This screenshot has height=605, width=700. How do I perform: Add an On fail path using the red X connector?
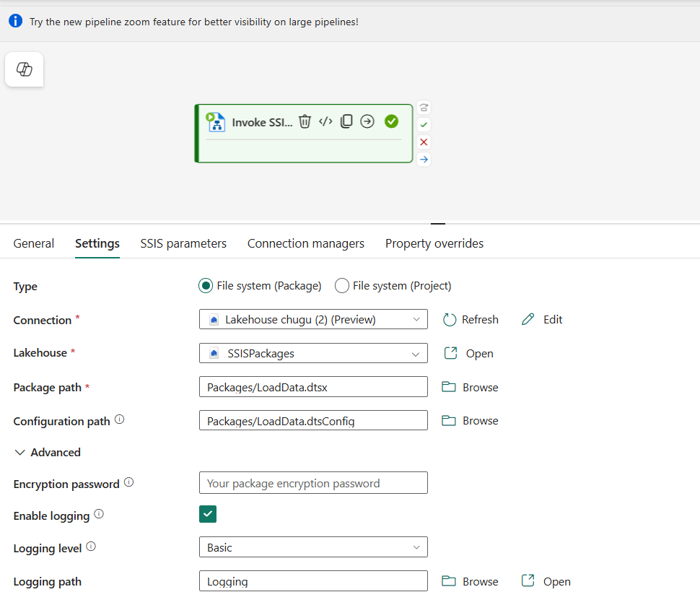pyautogui.click(x=424, y=142)
